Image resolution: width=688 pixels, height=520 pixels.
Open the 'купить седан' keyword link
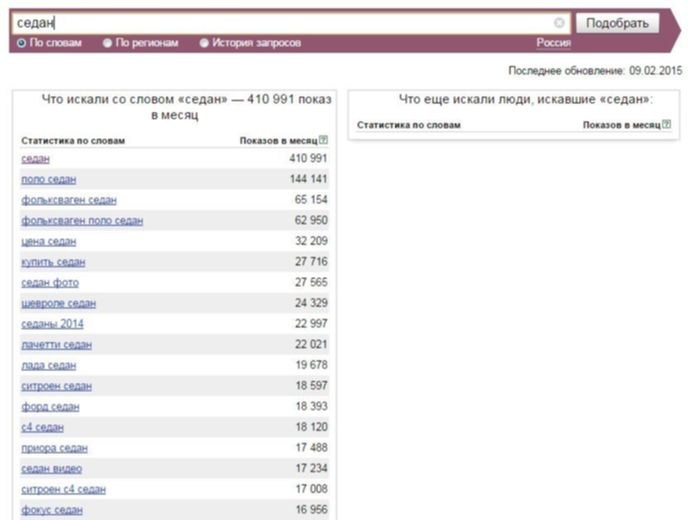pyautogui.click(x=53, y=262)
